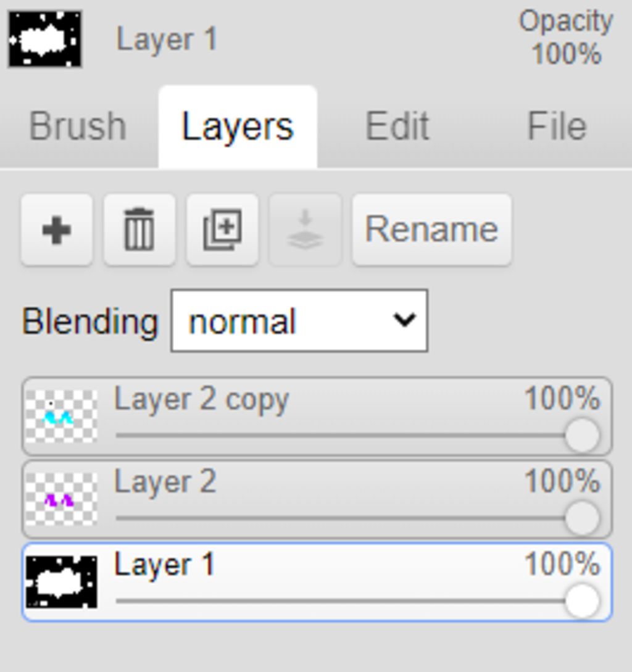This screenshot has width=632, height=672.
Task: Click the merge down layers icon
Action: click(305, 230)
